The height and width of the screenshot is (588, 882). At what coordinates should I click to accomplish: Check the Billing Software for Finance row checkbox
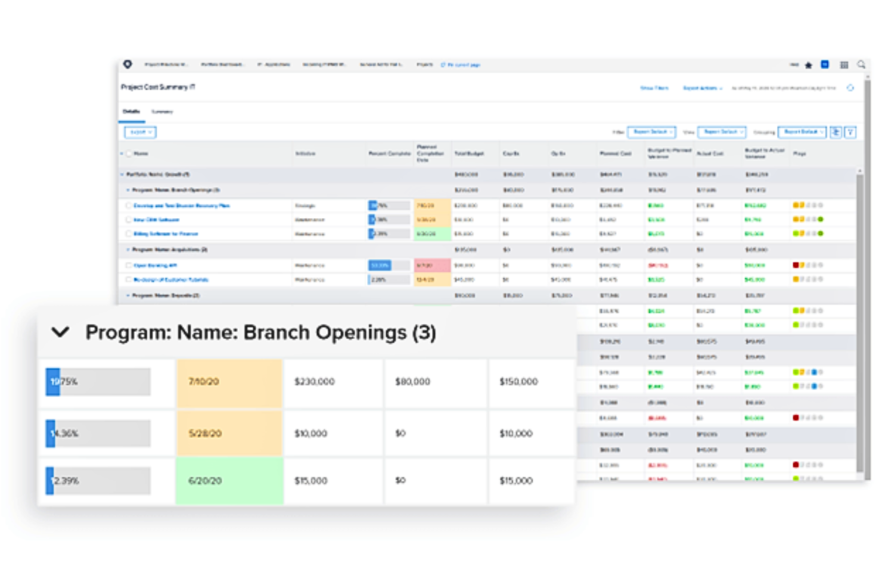(129, 234)
